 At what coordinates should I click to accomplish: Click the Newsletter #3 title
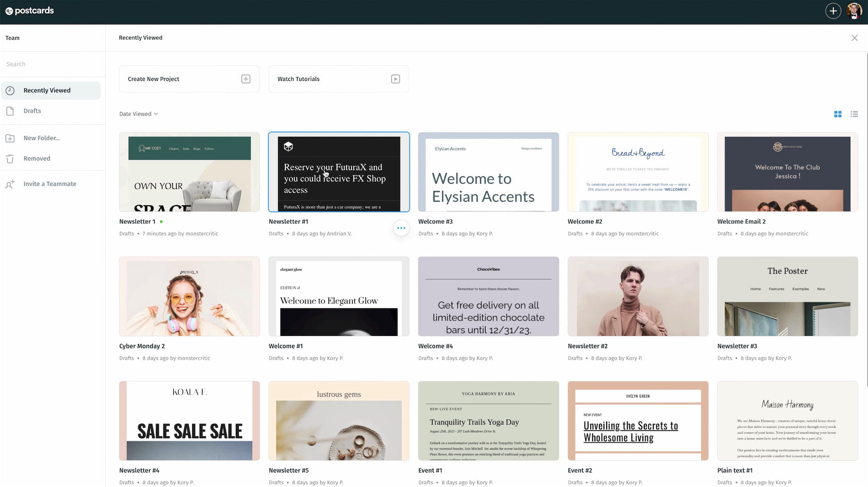737,346
